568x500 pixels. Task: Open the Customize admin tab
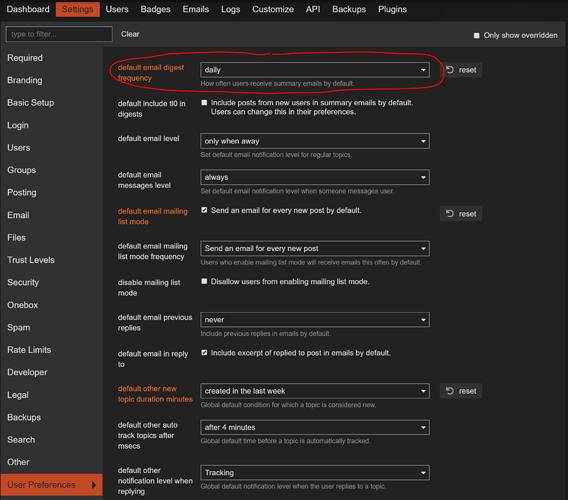[x=273, y=9]
